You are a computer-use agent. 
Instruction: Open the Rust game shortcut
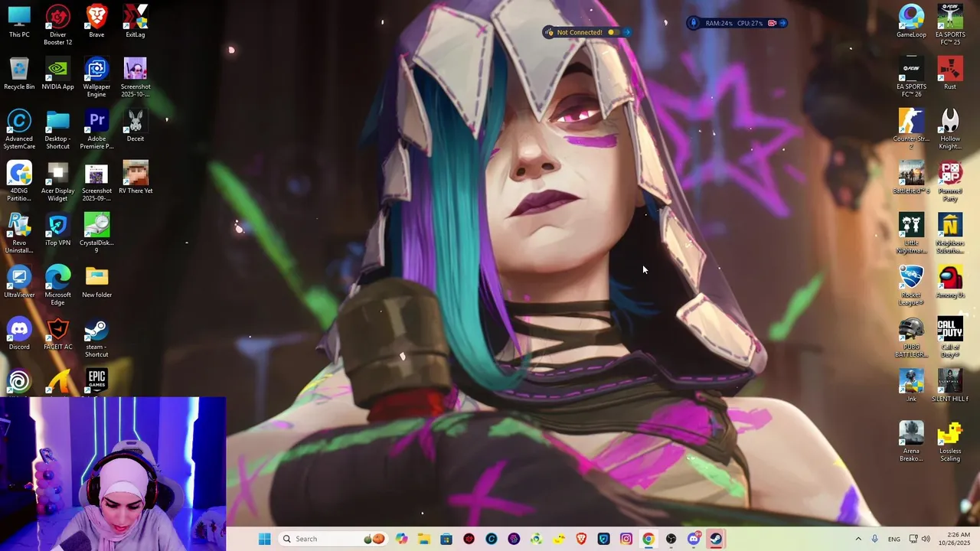[x=950, y=73]
